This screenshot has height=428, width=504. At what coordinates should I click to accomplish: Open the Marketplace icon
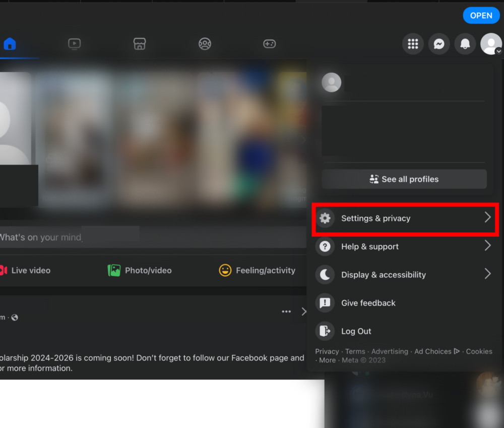pos(140,44)
